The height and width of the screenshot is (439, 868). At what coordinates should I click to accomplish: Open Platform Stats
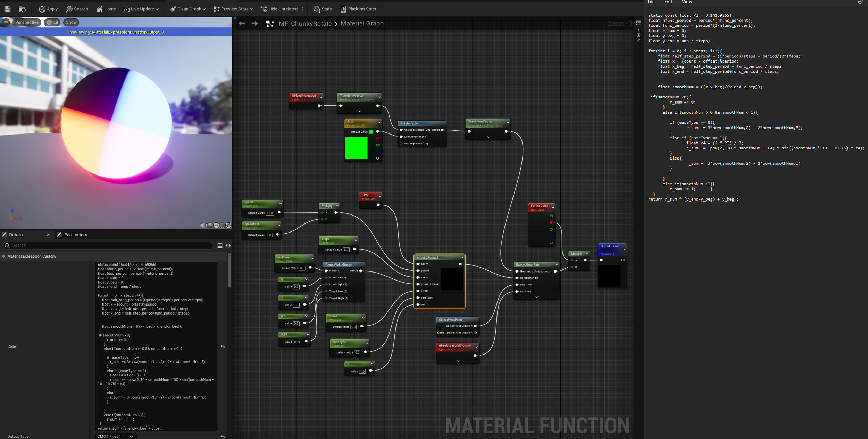[x=358, y=9]
